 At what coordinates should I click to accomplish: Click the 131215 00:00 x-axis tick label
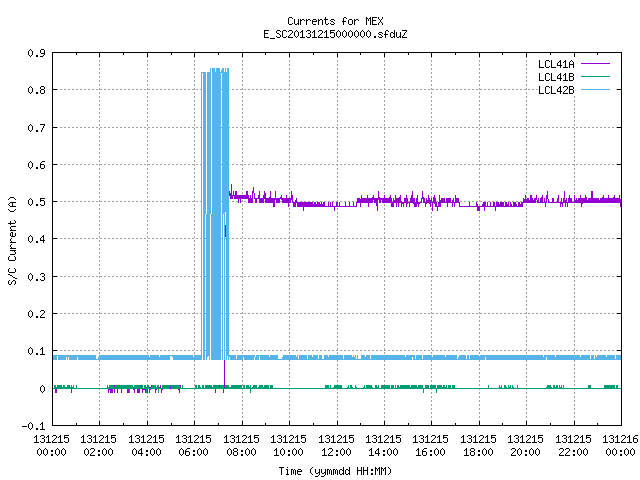point(51,445)
